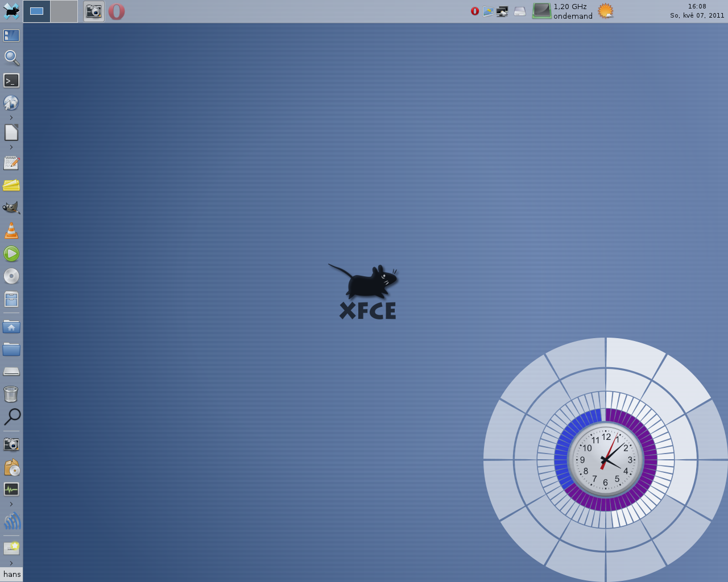
Task: Click the 16:08 panel clock
Action: pyautogui.click(x=697, y=6)
